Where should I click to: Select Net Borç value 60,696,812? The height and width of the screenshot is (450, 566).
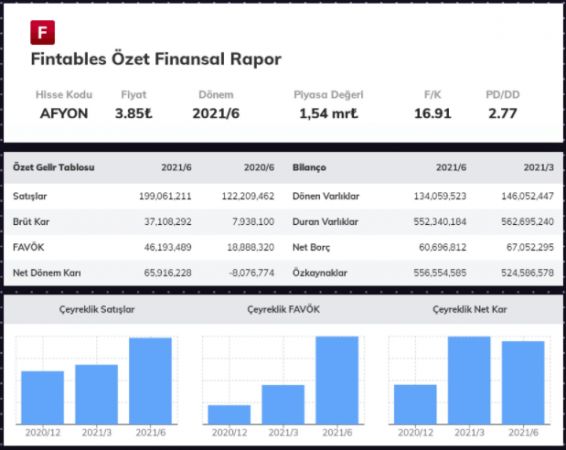click(x=443, y=248)
